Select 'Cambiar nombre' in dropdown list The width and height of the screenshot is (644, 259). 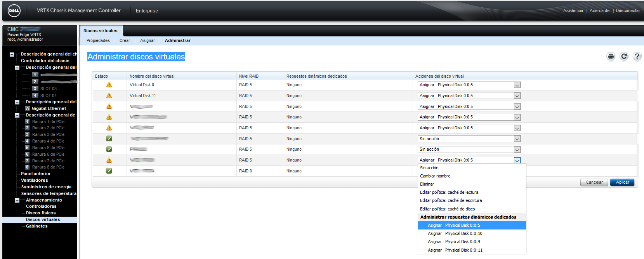(x=435, y=176)
